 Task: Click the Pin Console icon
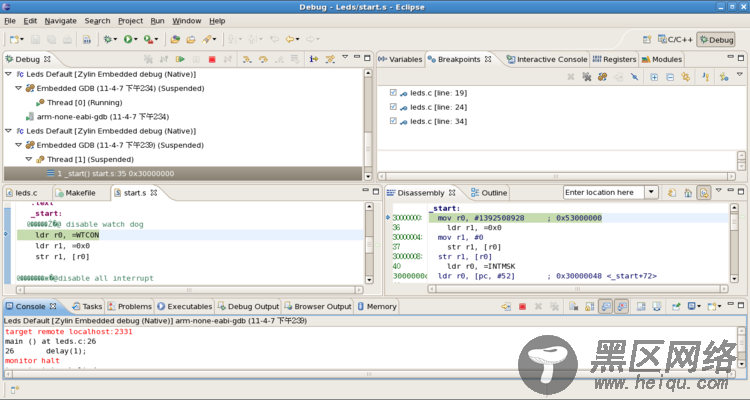coord(676,307)
